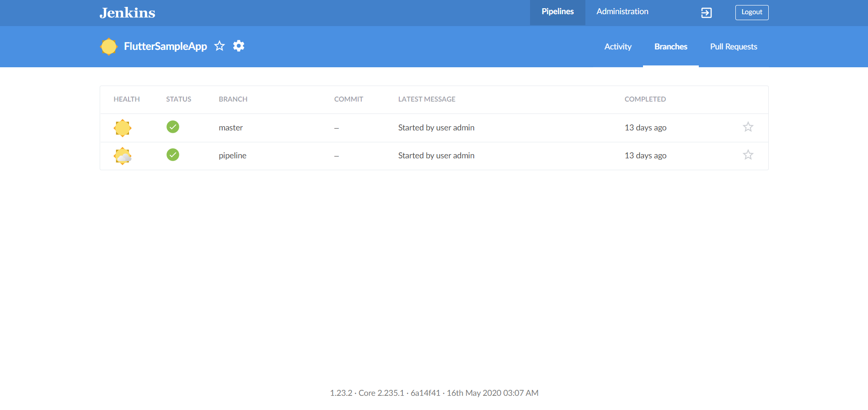Click the COMMIT column header
Image resolution: width=868 pixels, height=410 pixels.
348,99
